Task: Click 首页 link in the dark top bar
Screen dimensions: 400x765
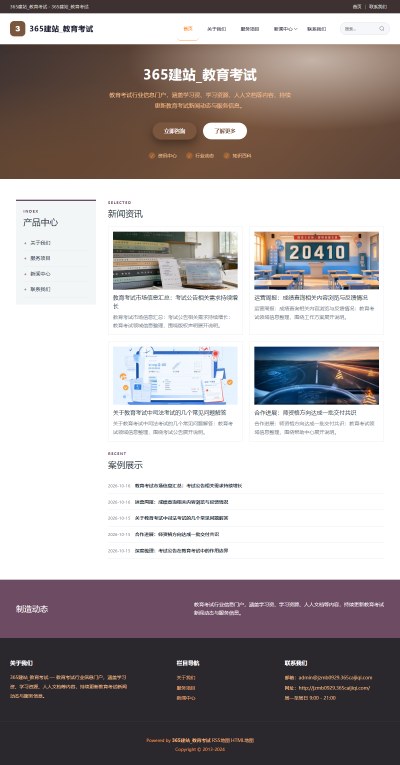Action: point(357,7)
